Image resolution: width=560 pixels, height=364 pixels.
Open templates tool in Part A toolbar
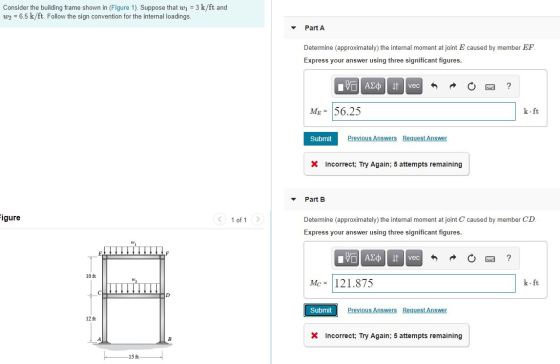point(346,86)
